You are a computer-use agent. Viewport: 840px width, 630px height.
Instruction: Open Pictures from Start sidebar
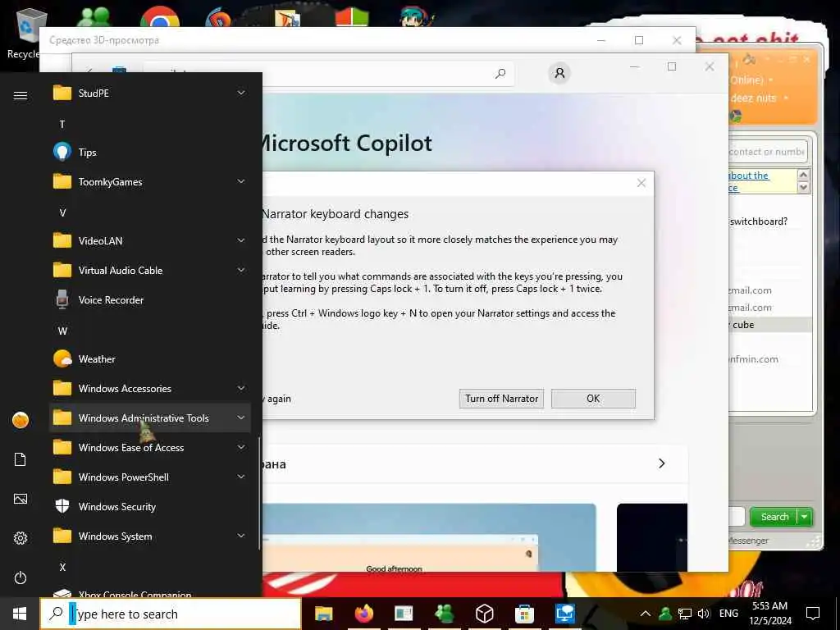click(x=21, y=499)
